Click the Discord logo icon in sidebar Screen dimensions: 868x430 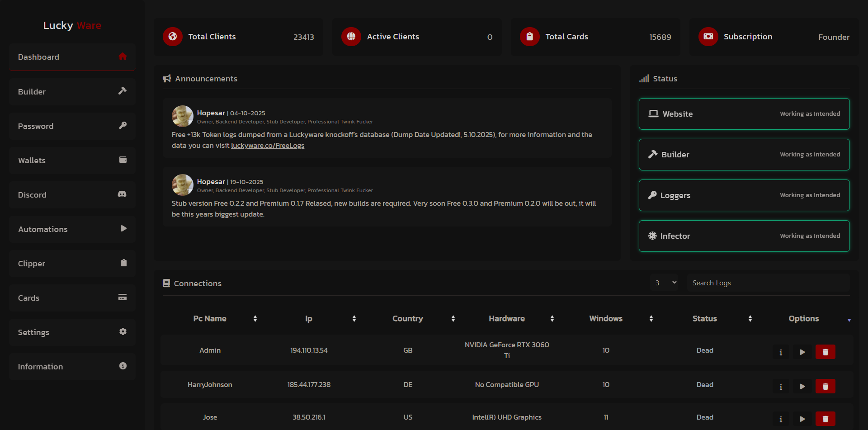click(x=122, y=194)
